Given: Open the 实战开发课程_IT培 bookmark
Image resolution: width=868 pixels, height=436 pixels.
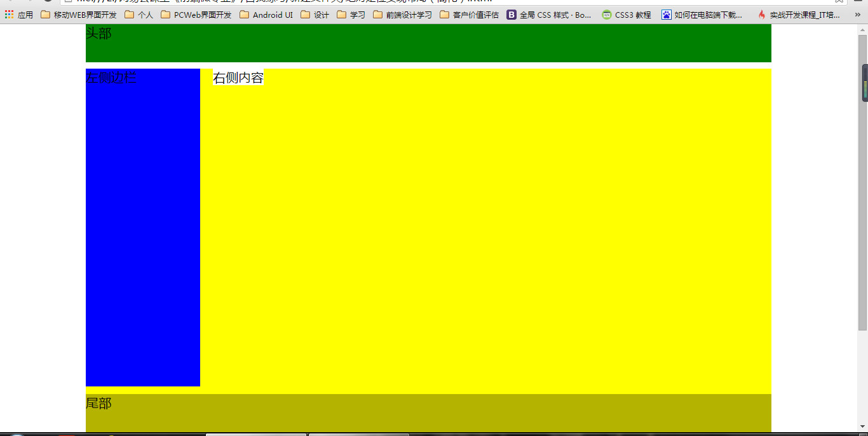Looking at the screenshot, I should (799, 15).
